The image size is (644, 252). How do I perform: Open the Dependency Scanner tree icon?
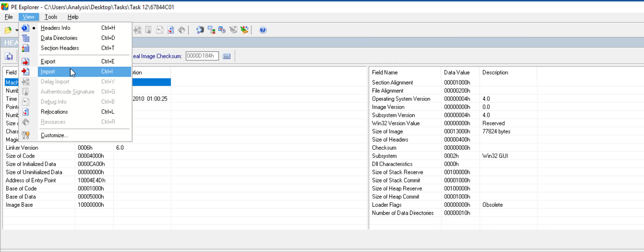coord(211,30)
